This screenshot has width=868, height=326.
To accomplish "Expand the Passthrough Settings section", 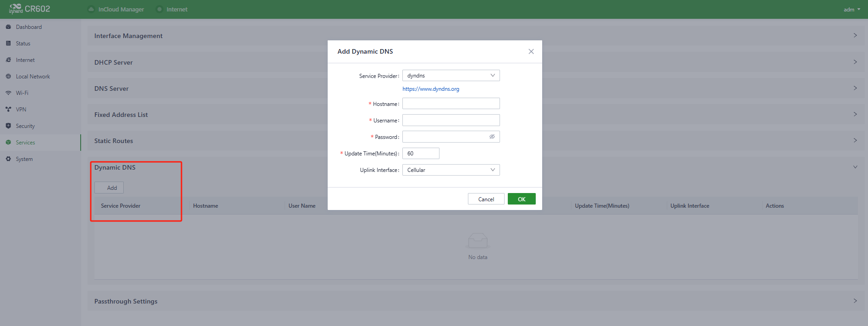I will [x=855, y=301].
